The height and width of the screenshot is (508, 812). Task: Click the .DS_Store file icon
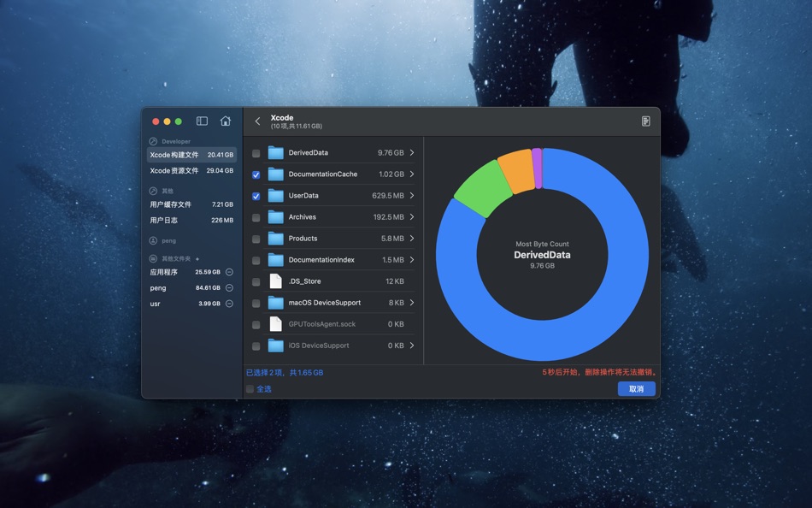coord(275,281)
